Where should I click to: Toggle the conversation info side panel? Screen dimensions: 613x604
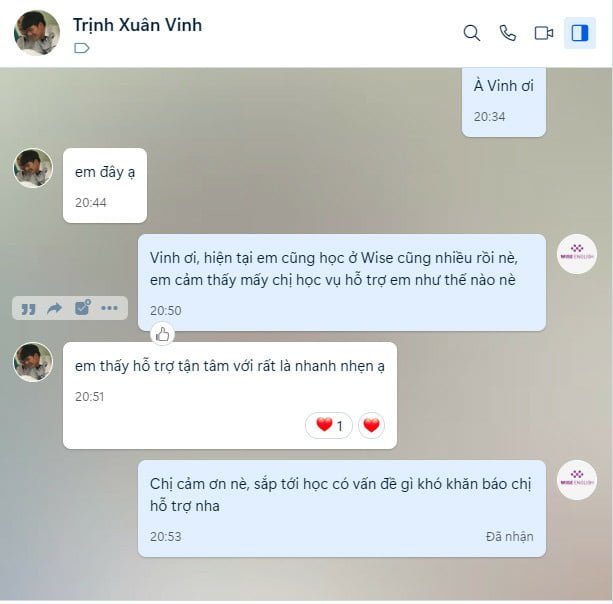click(x=580, y=33)
